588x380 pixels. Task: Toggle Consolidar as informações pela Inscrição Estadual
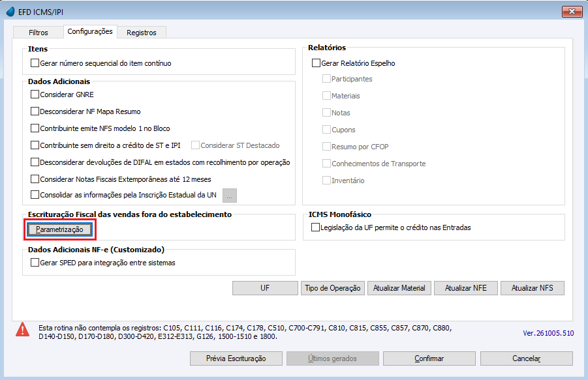point(35,195)
